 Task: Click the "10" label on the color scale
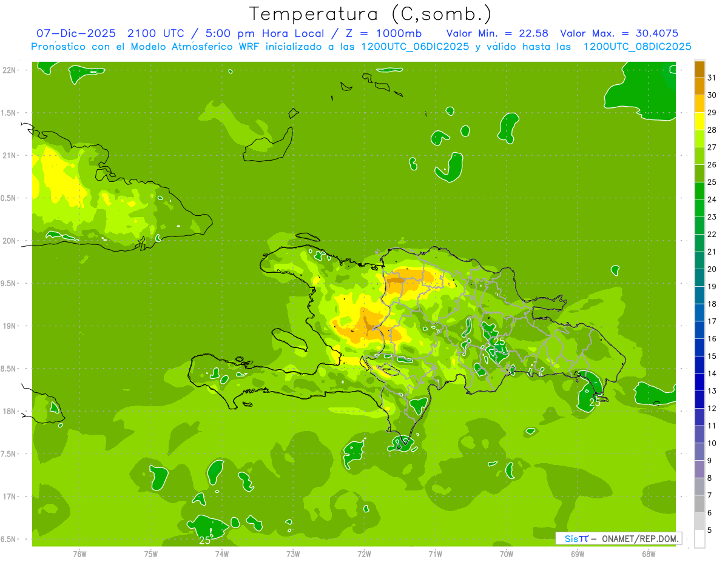(x=712, y=443)
